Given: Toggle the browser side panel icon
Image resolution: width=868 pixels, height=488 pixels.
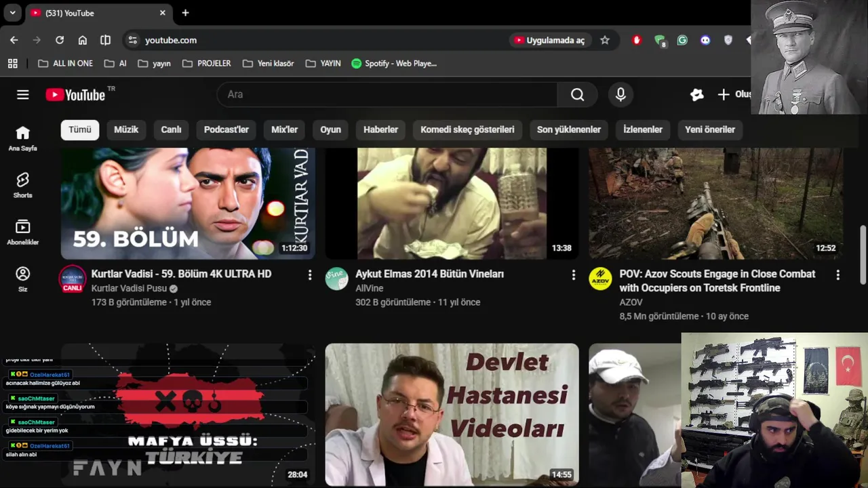Looking at the screenshot, I should click(105, 40).
